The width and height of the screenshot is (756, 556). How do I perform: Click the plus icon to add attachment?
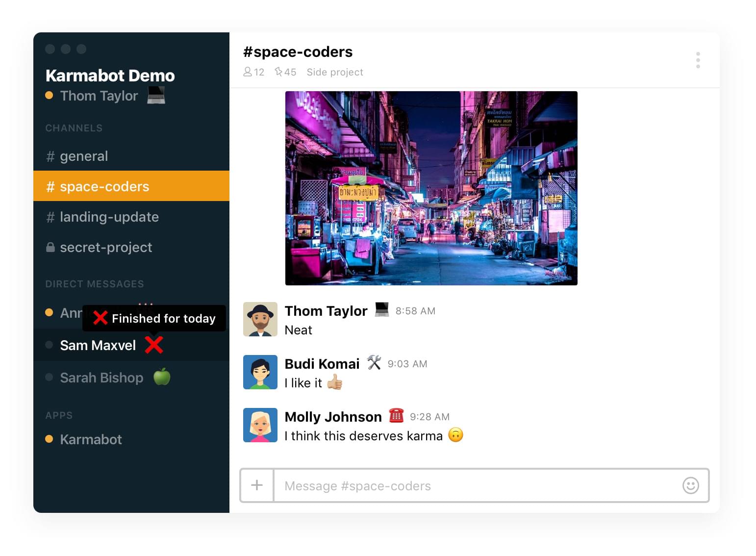coord(256,485)
